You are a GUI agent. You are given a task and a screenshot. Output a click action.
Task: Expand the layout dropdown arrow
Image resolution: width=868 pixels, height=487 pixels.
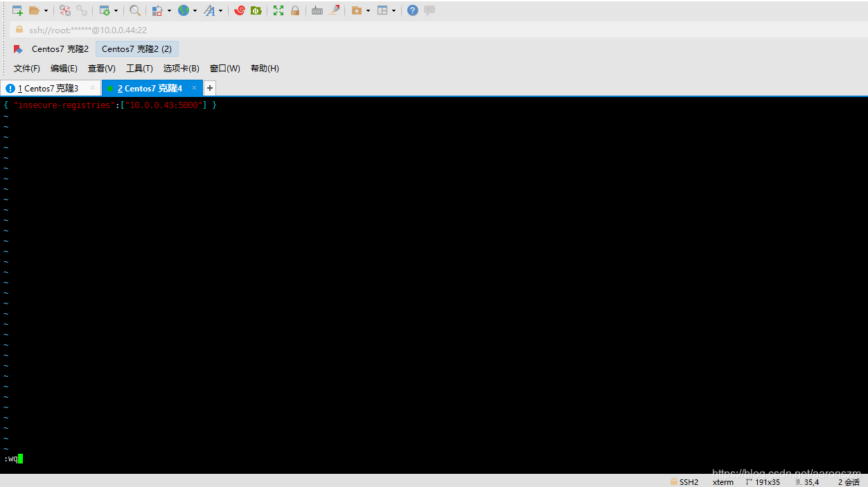point(393,10)
